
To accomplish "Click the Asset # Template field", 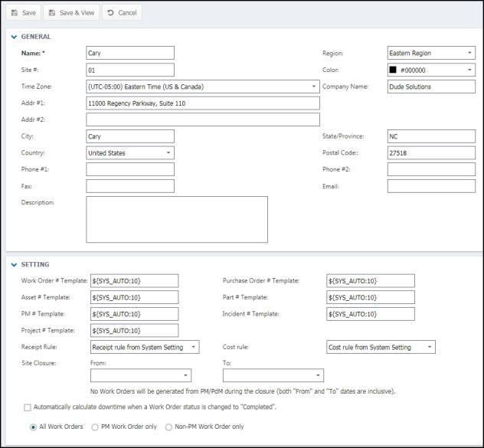I will point(134,297).
